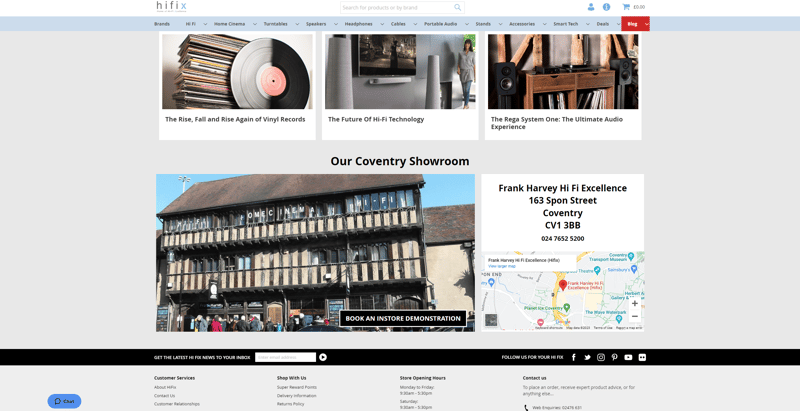Click Coventry Transport Museum map marker
This screenshot has width=800, height=411.
point(631,256)
